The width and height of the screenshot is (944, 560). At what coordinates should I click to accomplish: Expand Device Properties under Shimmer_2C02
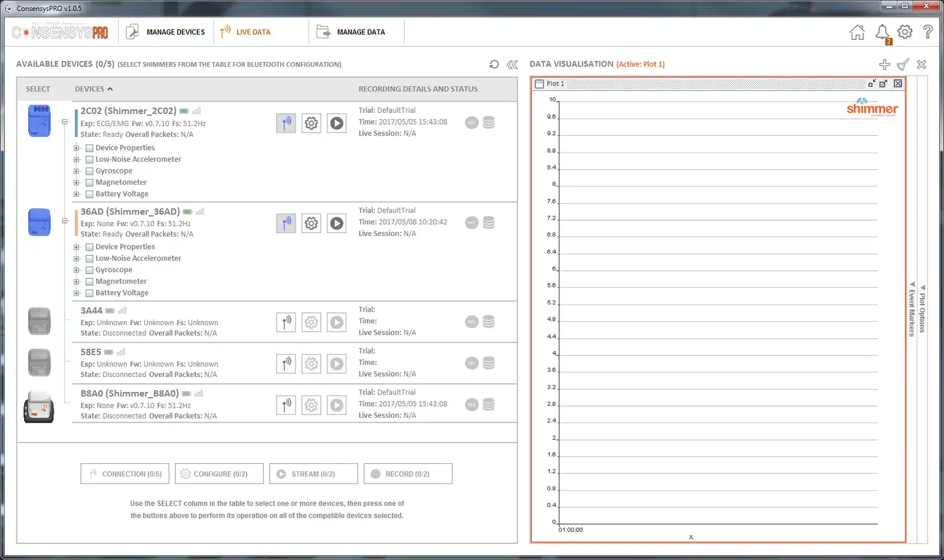77,148
